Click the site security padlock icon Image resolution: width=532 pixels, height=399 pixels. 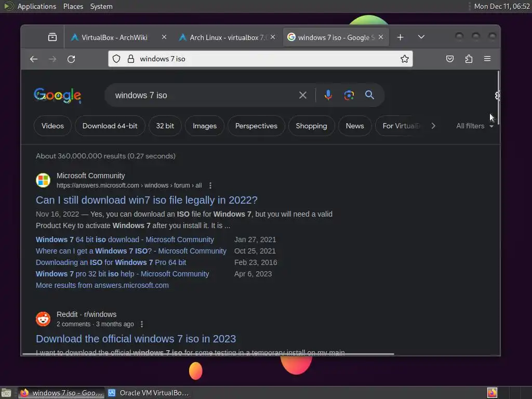[130, 59]
